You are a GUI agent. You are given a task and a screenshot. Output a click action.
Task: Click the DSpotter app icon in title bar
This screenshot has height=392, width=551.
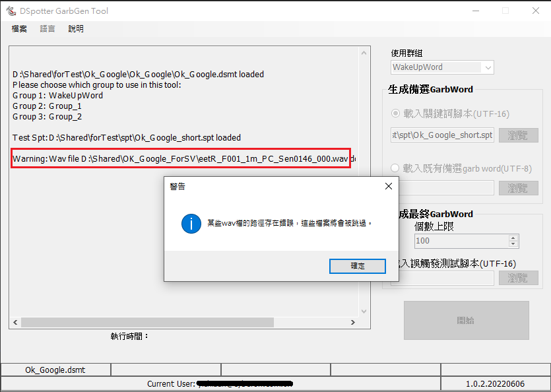(11, 11)
